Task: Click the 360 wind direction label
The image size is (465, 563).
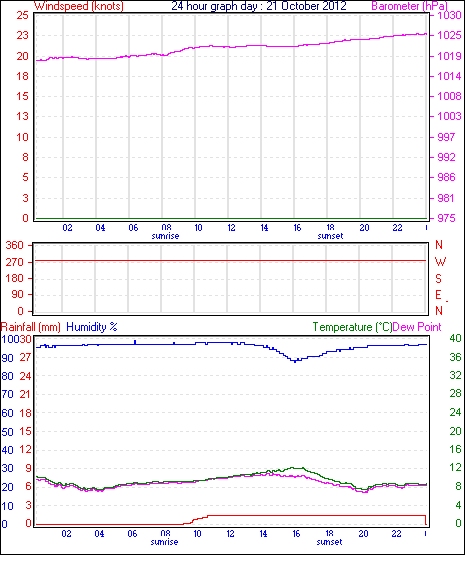Action: coord(15,246)
